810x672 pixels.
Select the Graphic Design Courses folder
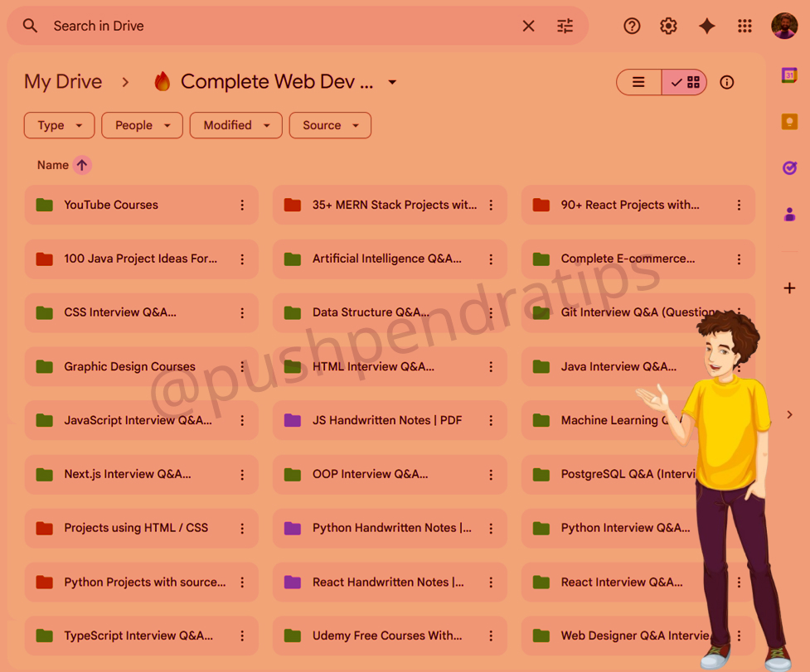[141, 366]
